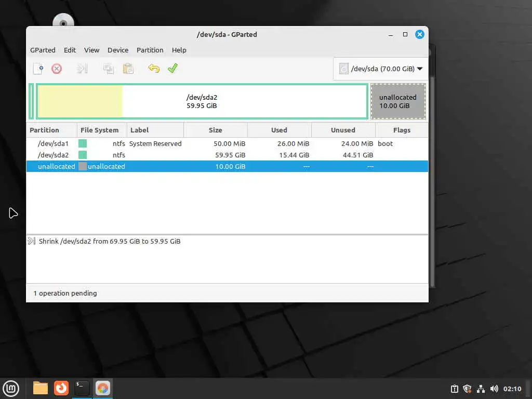Image resolution: width=532 pixels, height=399 pixels.
Task: Select /dev/sda2 block in disk graphic
Action: pyautogui.click(x=202, y=101)
